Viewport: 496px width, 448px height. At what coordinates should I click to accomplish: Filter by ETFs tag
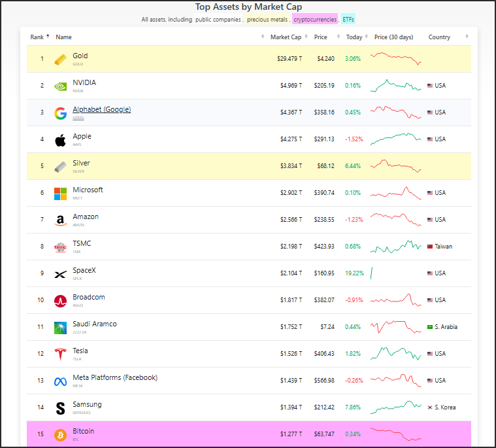(348, 20)
